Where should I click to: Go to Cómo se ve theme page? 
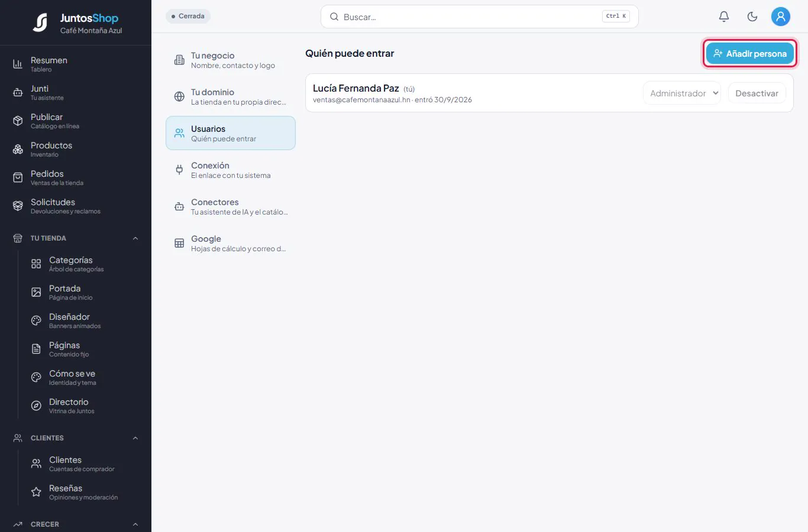click(x=72, y=377)
